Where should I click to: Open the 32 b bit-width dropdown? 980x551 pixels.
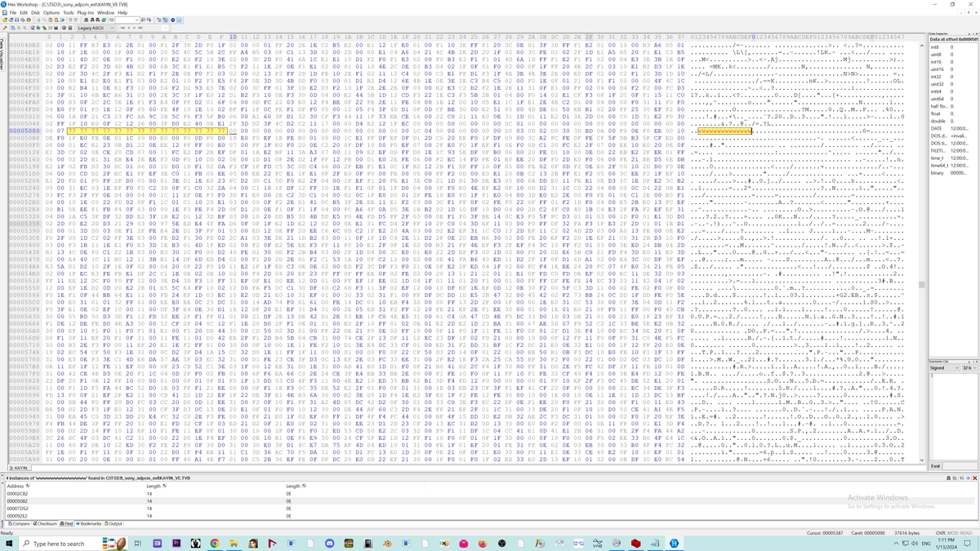coord(969,368)
